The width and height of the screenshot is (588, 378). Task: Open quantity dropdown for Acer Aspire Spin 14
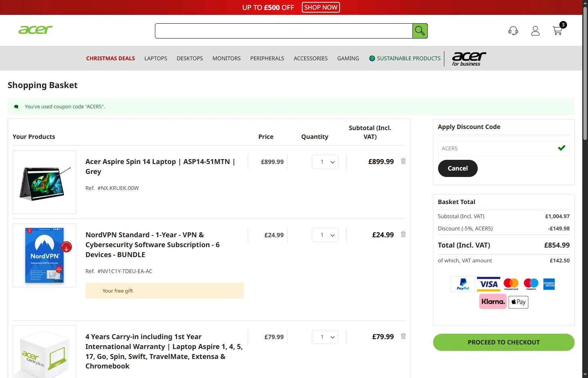pos(325,162)
